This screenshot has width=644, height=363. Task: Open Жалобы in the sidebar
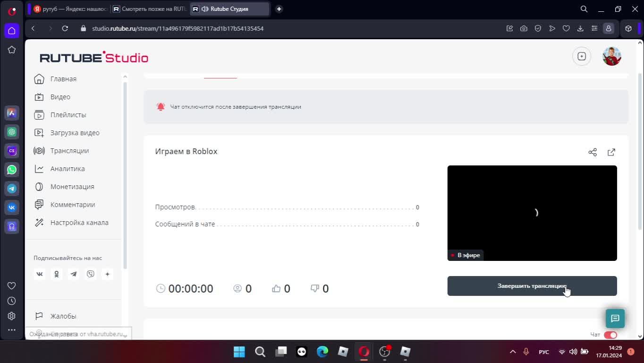[x=63, y=316]
